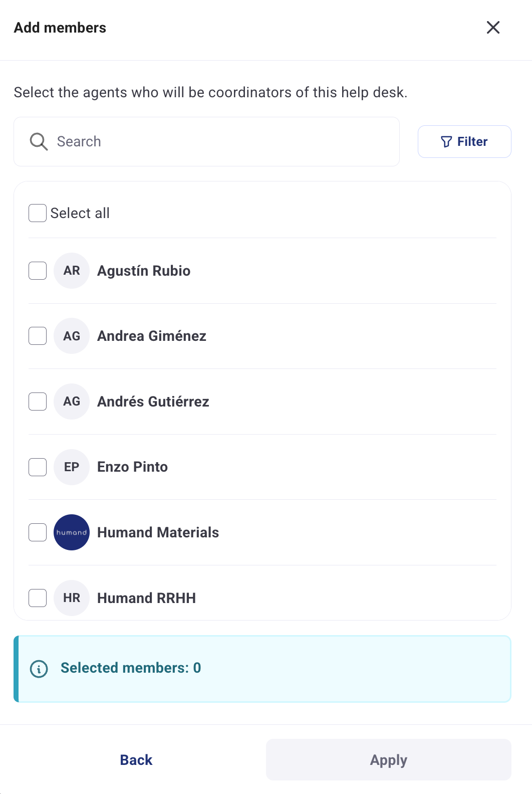Enable the Andrés Gutiérrez checkbox
Viewport: 532px width, 794px height.
click(38, 402)
